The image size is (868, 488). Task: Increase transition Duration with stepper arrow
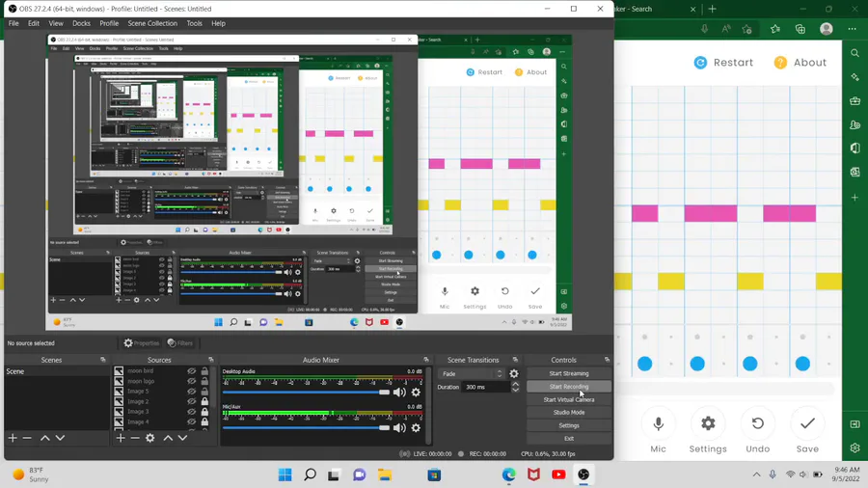coord(515,384)
